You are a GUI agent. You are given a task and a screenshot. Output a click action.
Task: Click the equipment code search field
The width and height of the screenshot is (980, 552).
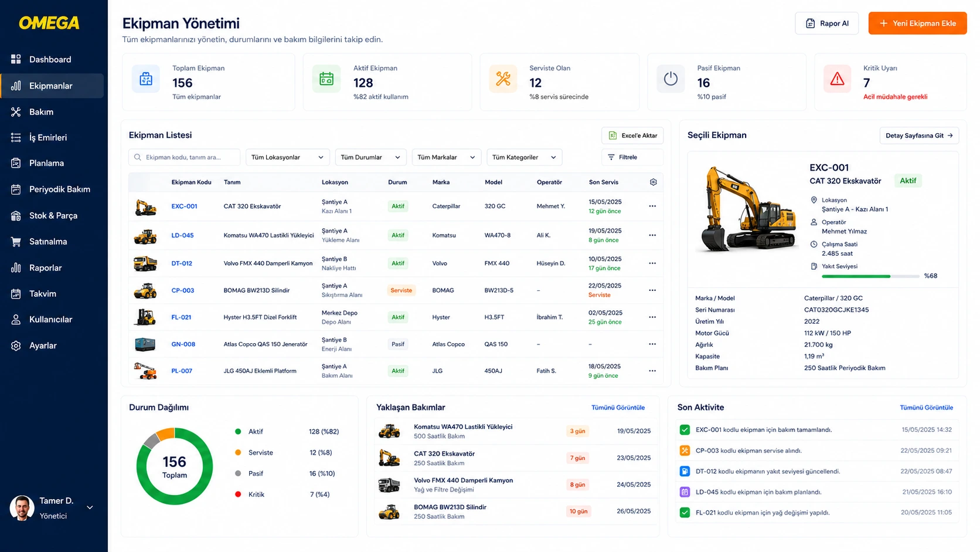coord(185,157)
